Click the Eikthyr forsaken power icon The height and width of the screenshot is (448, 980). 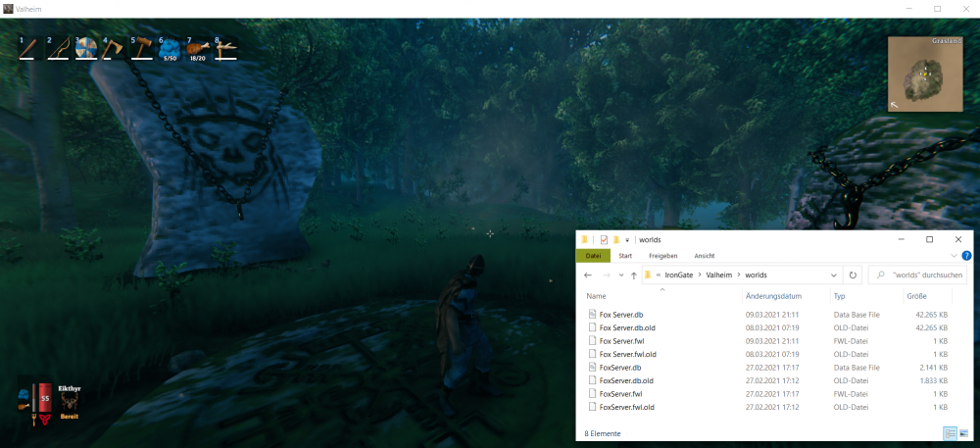69,402
